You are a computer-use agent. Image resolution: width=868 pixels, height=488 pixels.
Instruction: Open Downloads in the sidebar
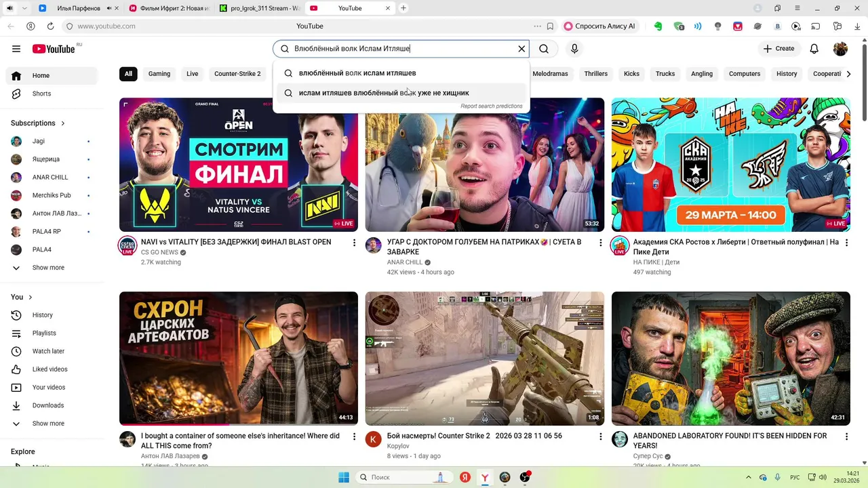[x=52, y=405]
